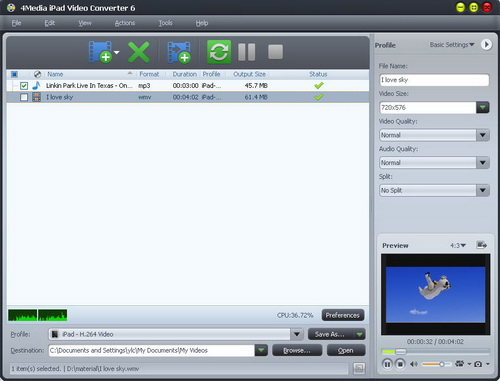
Task: Uncheck the Linkin Park Live In Texas file
Action: point(24,86)
